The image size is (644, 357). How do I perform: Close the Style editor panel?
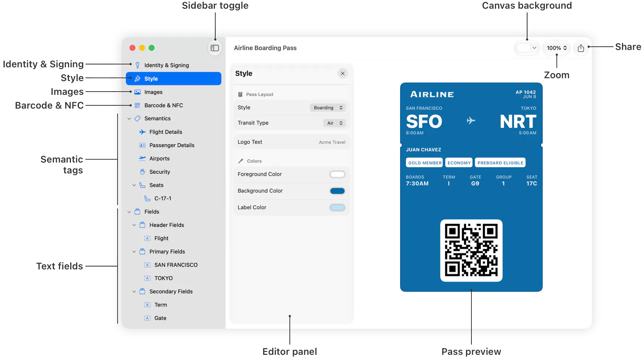[343, 73]
